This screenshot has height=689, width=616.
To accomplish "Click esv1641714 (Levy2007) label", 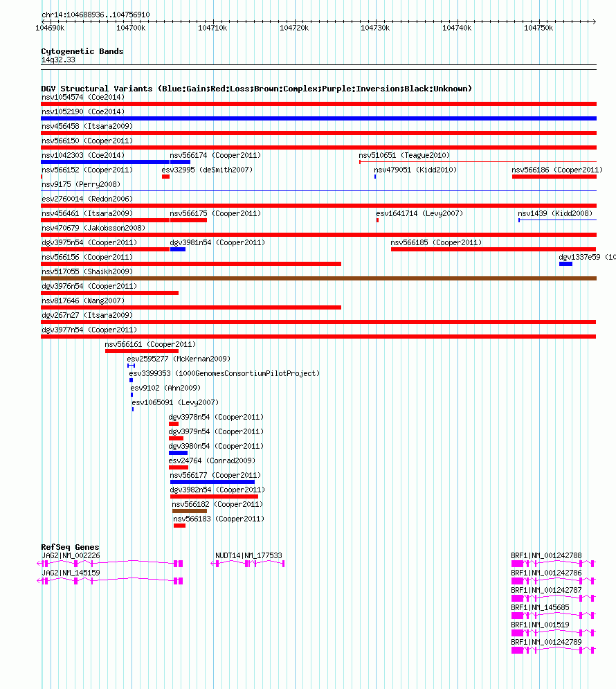I will (x=419, y=213).
